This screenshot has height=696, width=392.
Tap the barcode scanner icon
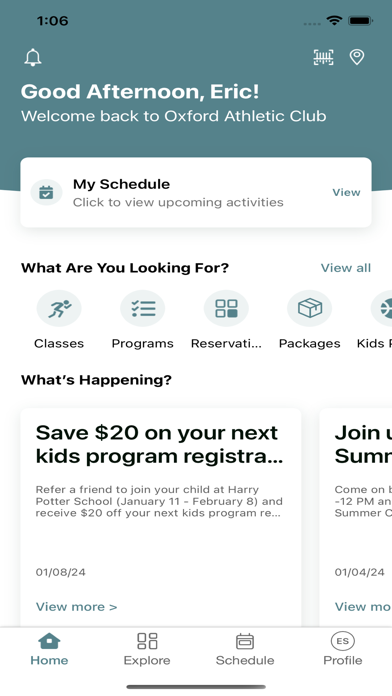click(x=323, y=57)
